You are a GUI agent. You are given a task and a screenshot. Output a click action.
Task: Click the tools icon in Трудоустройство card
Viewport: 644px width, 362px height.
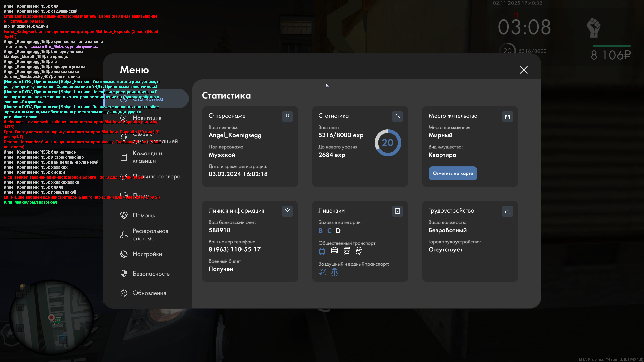tap(507, 211)
